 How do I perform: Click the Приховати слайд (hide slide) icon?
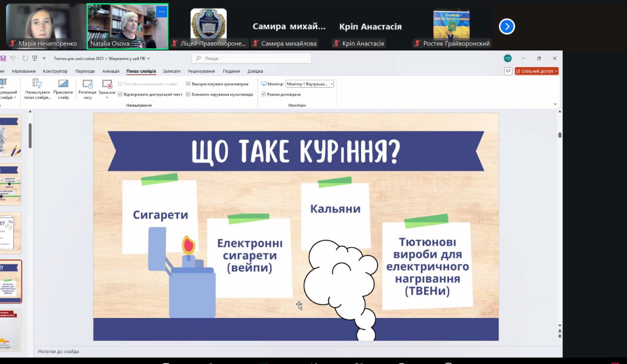coord(63,84)
